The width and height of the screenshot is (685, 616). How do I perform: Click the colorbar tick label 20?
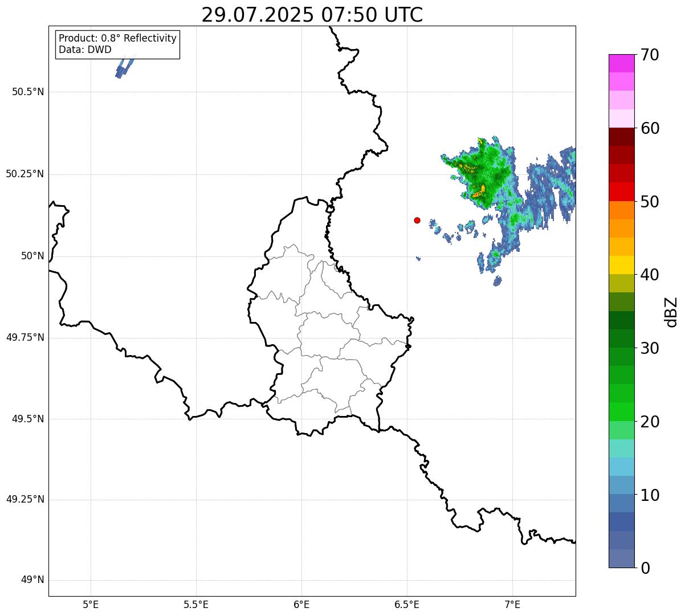650,422
